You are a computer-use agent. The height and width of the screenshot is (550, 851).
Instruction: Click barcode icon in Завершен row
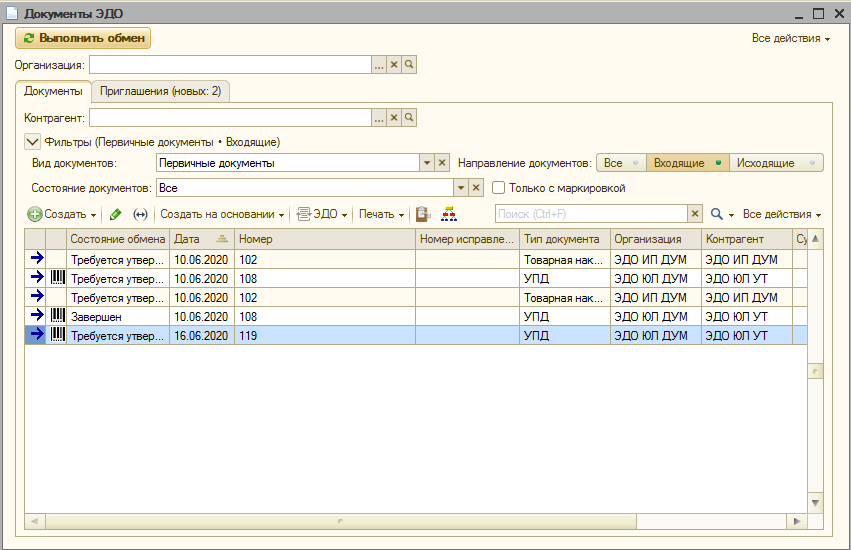click(x=58, y=315)
